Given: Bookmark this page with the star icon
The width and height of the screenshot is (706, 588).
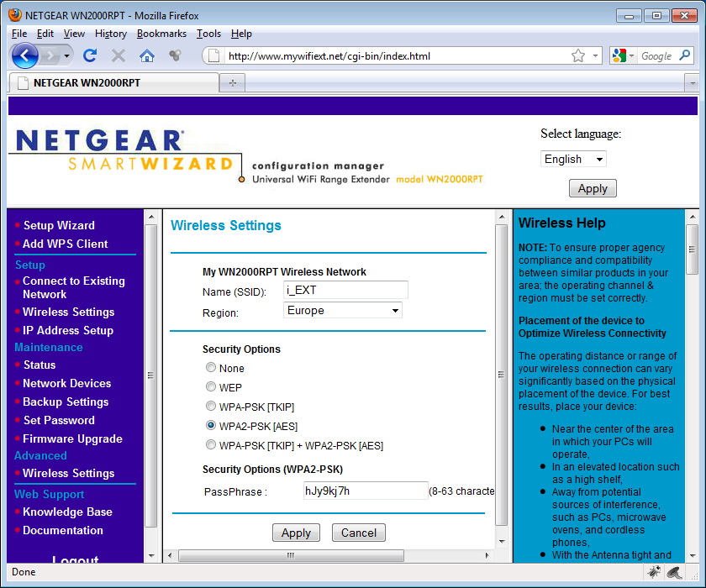Looking at the screenshot, I should click(x=578, y=55).
